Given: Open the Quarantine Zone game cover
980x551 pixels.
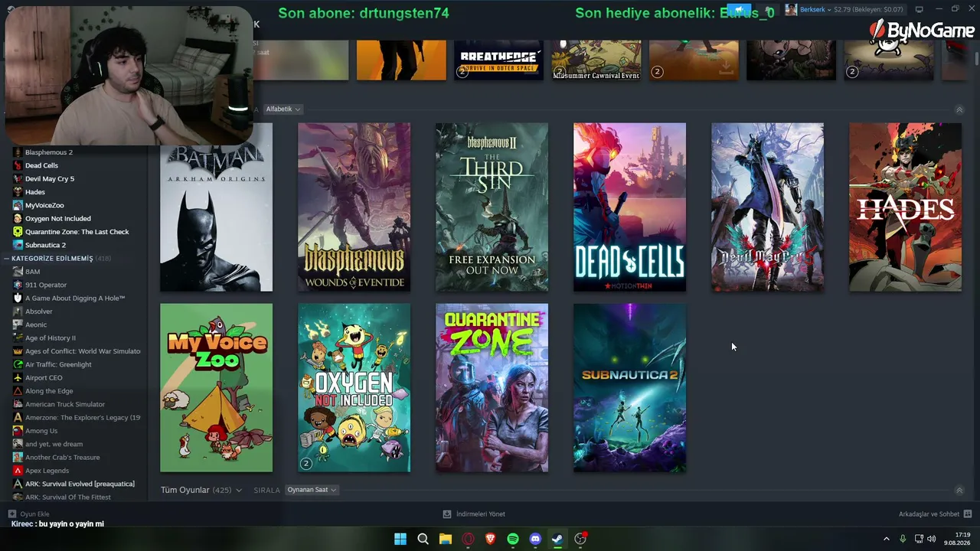Looking at the screenshot, I should point(492,388).
